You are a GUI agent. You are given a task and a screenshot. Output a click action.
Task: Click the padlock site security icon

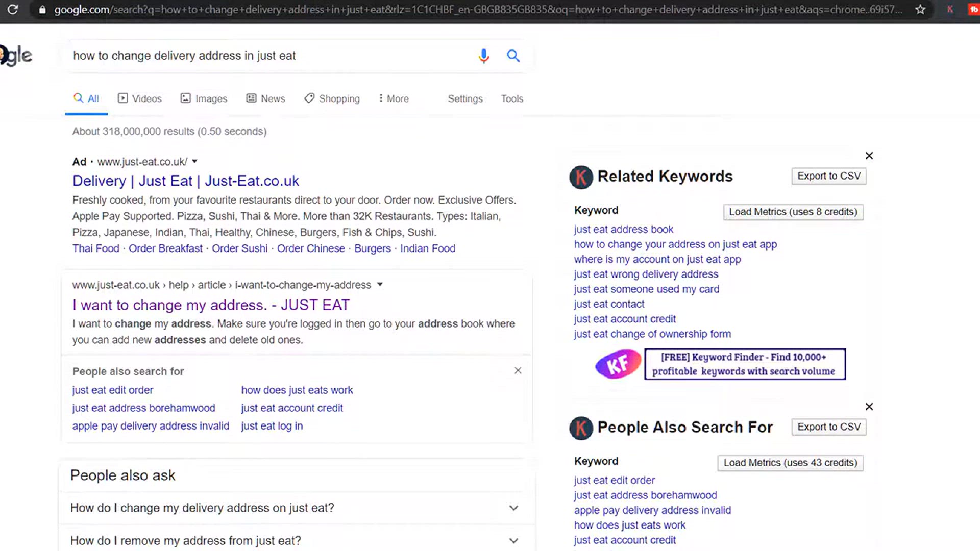[x=42, y=10]
